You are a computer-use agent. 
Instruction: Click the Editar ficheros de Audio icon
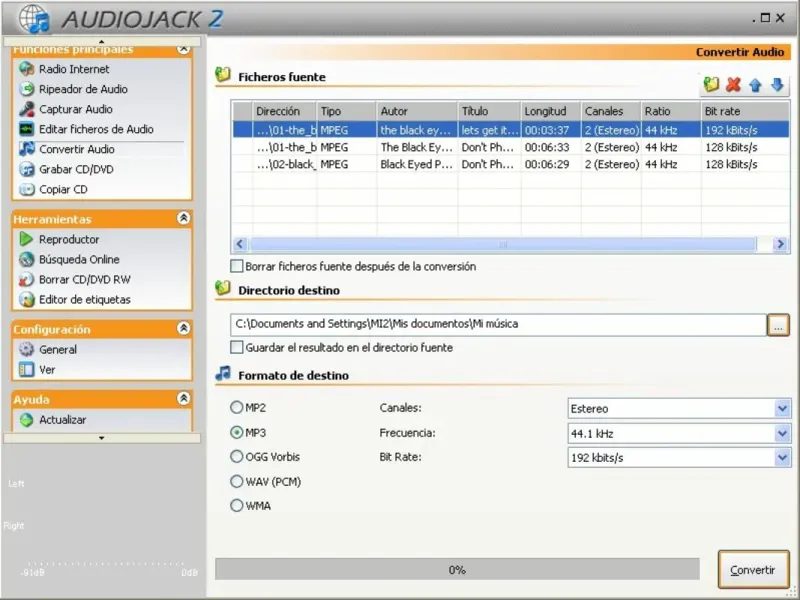pyautogui.click(x=27, y=129)
